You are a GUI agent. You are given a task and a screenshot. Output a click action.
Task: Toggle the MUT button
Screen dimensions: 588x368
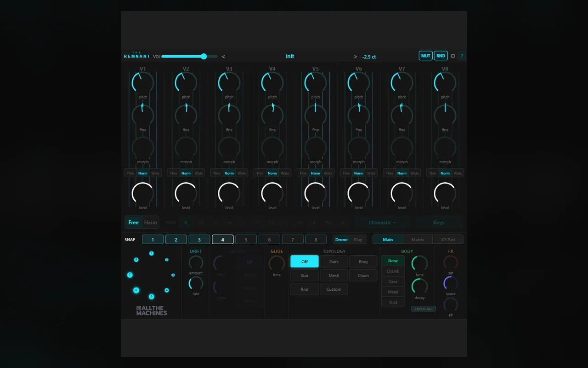pyautogui.click(x=426, y=56)
